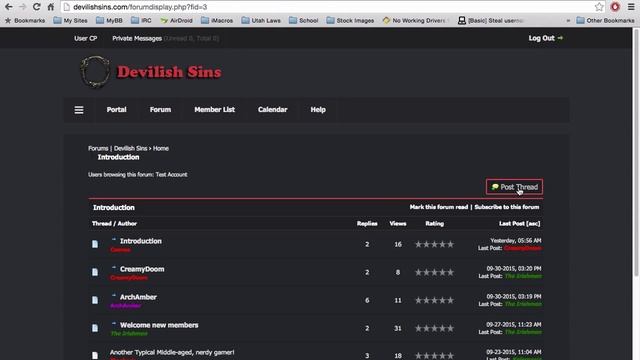Click Log Out
640x360 pixels.
coord(545,38)
